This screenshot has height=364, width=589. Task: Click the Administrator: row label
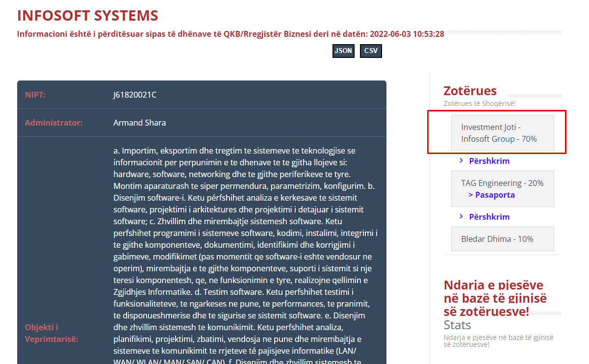click(54, 123)
